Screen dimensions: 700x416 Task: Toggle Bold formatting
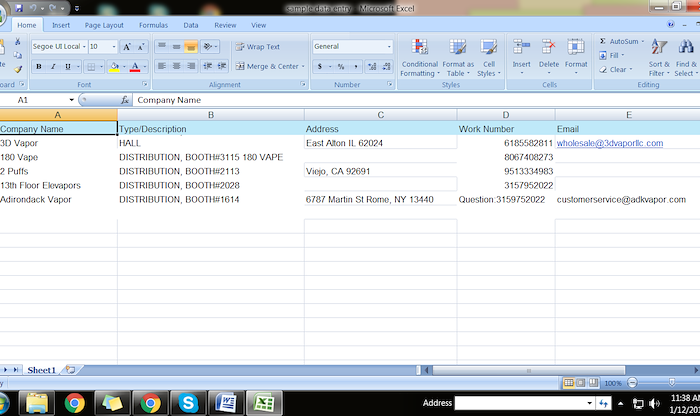coord(39,67)
